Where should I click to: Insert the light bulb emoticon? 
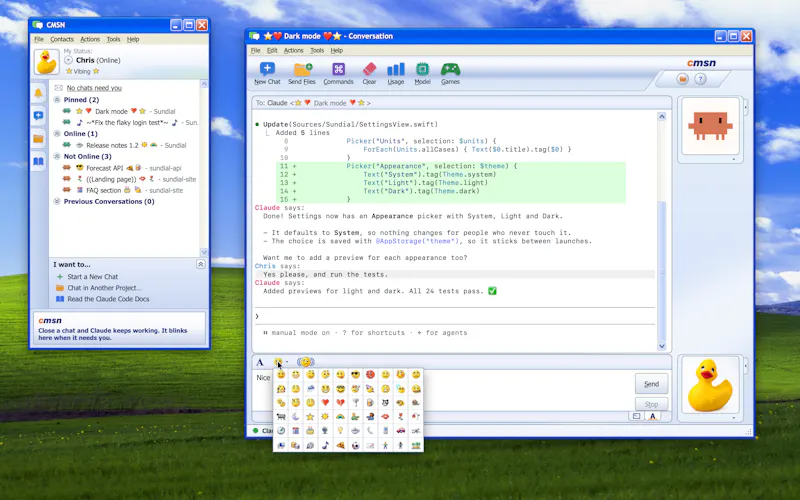(340, 430)
